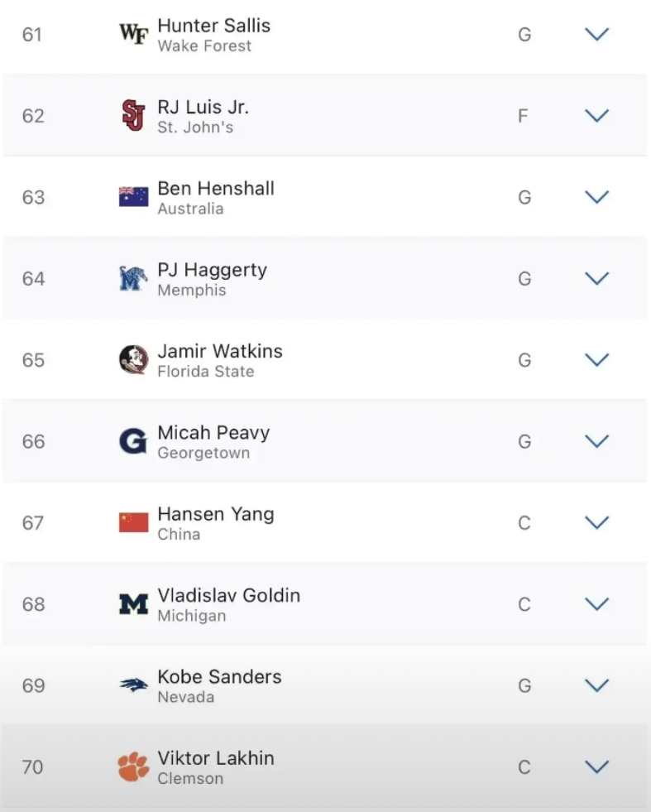
Task: Click the Clemson tiger paw logo
Action: (133, 766)
